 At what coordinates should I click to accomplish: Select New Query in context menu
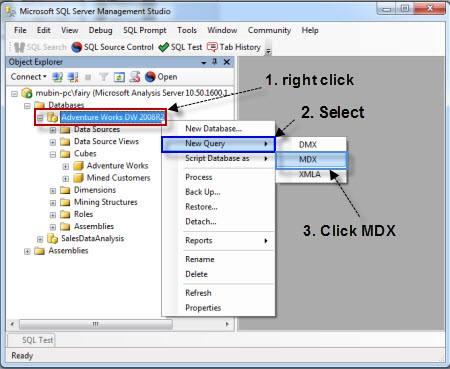coord(218,144)
